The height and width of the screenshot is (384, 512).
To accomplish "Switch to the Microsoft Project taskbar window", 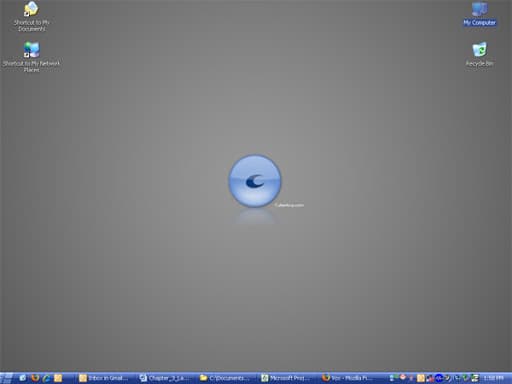I will click(x=287, y=378).
